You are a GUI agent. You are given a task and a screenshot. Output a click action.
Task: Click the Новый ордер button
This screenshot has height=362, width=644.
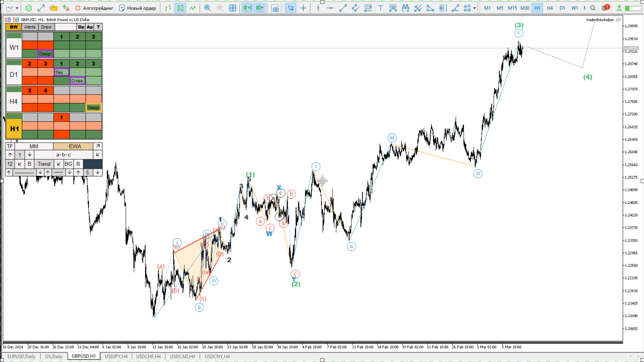point(138,8)
